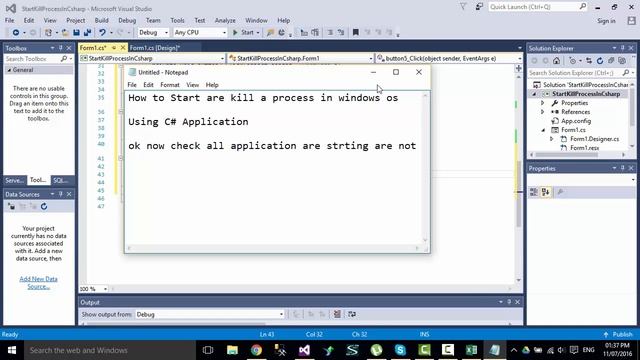Image resolution: width=640 pixels, height=360 pixels.
Task: Click the New Project toolbar icon
Action: pyautogui.click(x=48, y=32)
